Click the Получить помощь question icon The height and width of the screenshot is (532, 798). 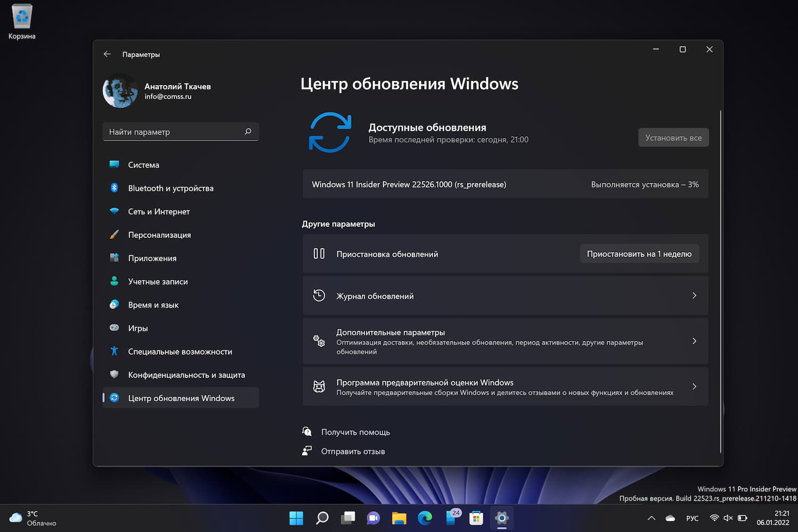pos(307,431)
